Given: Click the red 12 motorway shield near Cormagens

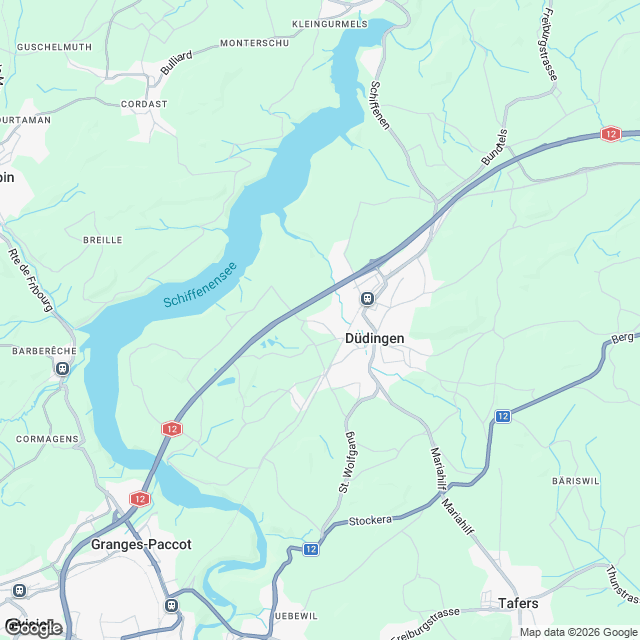Looking at the screenshot, I should [172, 429].
